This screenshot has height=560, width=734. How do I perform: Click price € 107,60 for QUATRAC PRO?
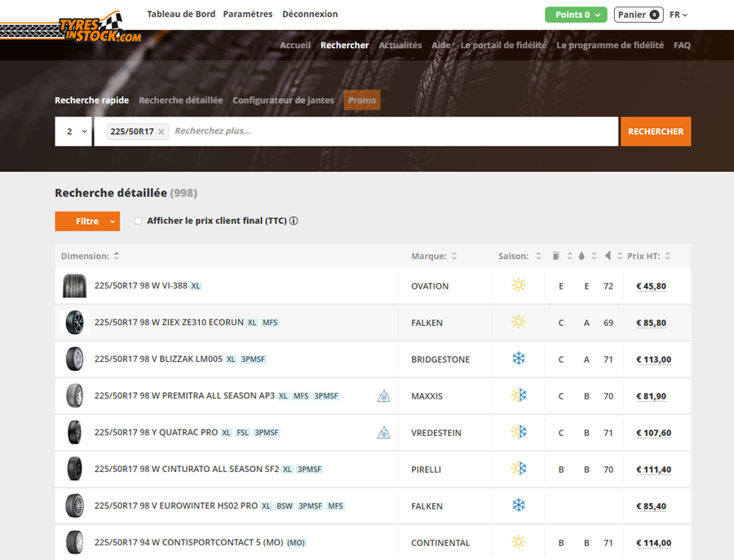point(653,433)
